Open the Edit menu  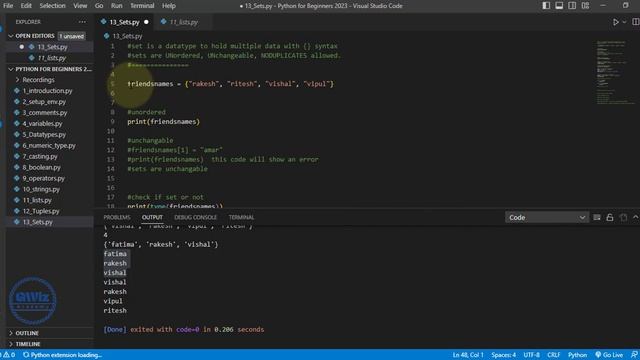(x=26, y=6)
